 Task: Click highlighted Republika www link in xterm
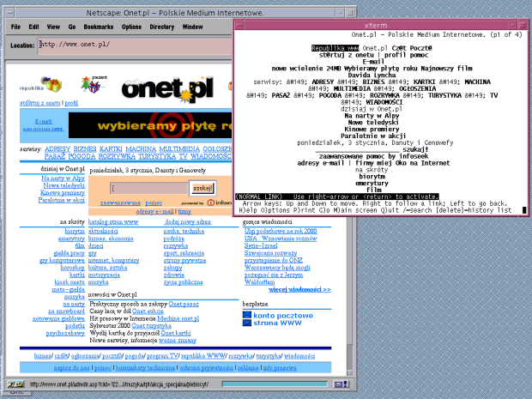point(335,48)
